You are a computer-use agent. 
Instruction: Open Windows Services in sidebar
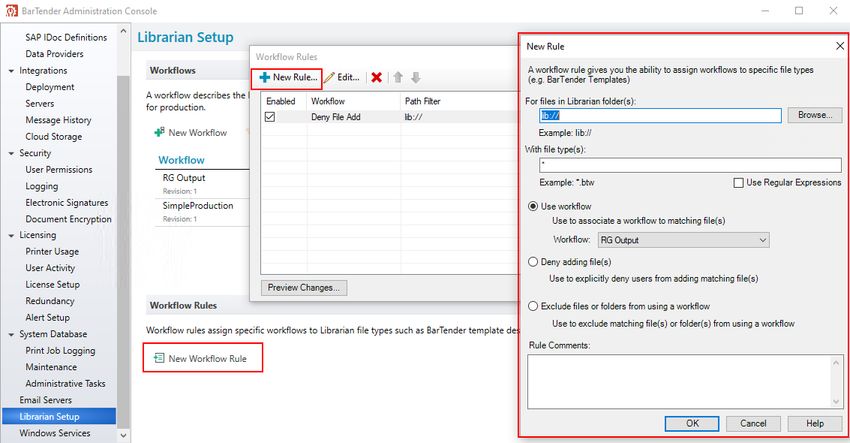pyautogui.click(x=55, y=433)
